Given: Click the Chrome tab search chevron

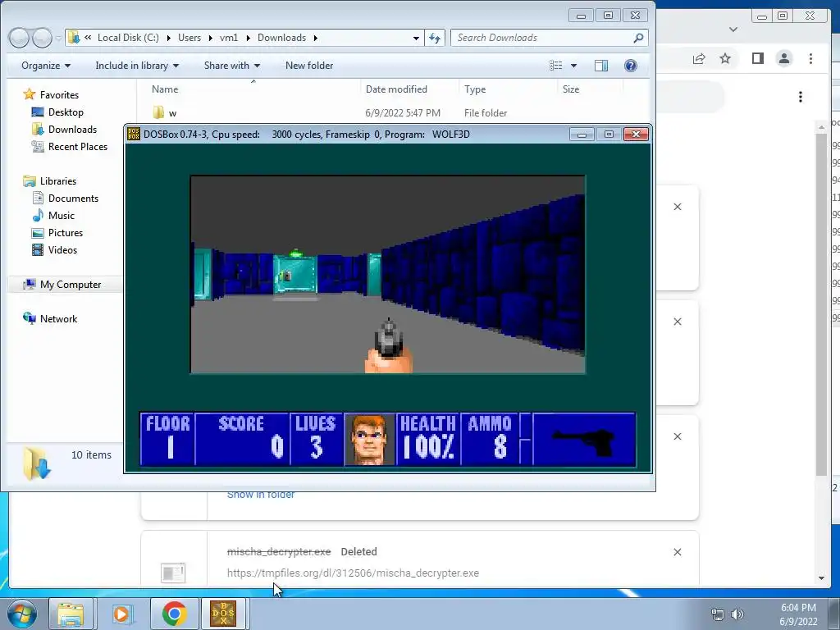Looking at the screenshot, I should coord(733,29).
